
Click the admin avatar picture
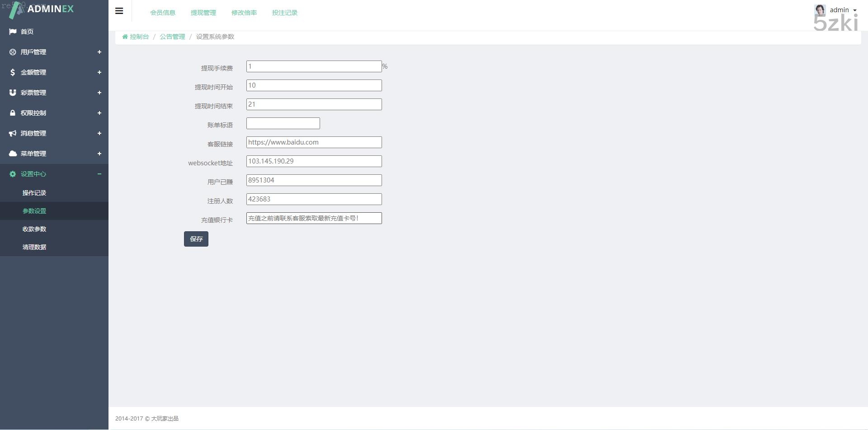pyautogui.click(x=820, y=10)
